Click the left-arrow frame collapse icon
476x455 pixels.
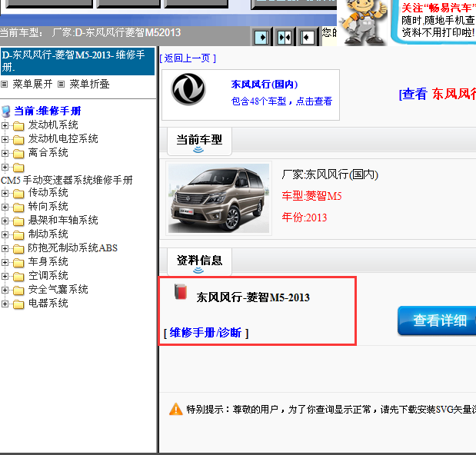click(308, 38)
